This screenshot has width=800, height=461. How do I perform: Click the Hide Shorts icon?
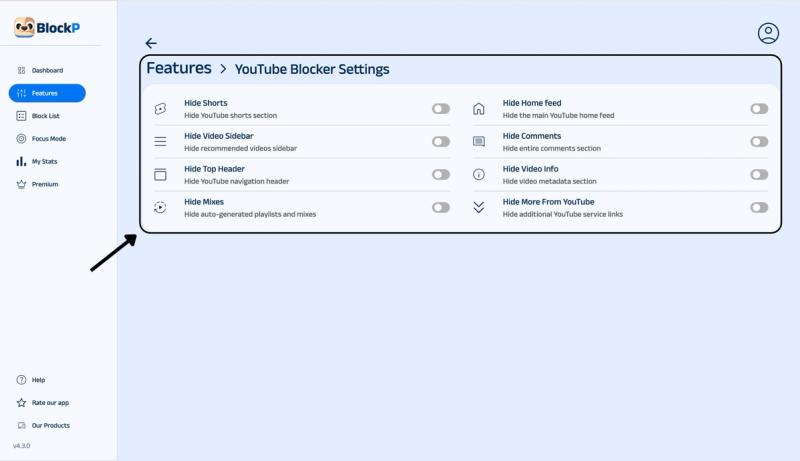[x=160, y=109]
